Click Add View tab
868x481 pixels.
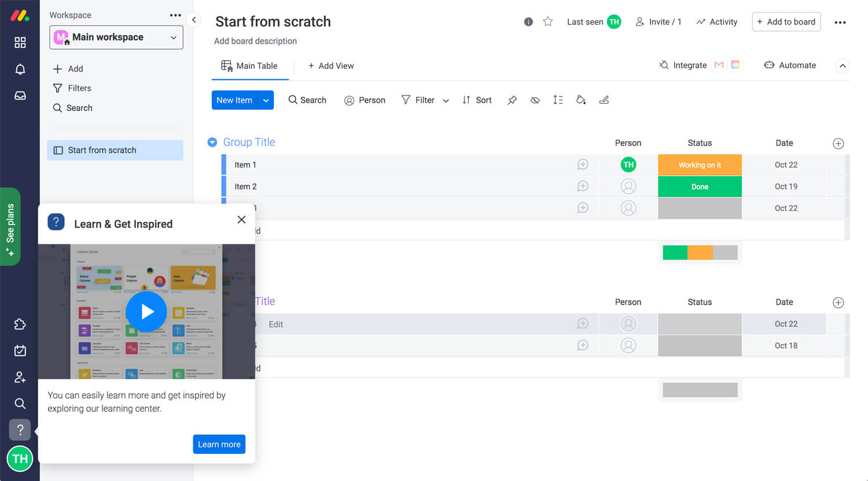pyautogui.click(x=331, y=66)
